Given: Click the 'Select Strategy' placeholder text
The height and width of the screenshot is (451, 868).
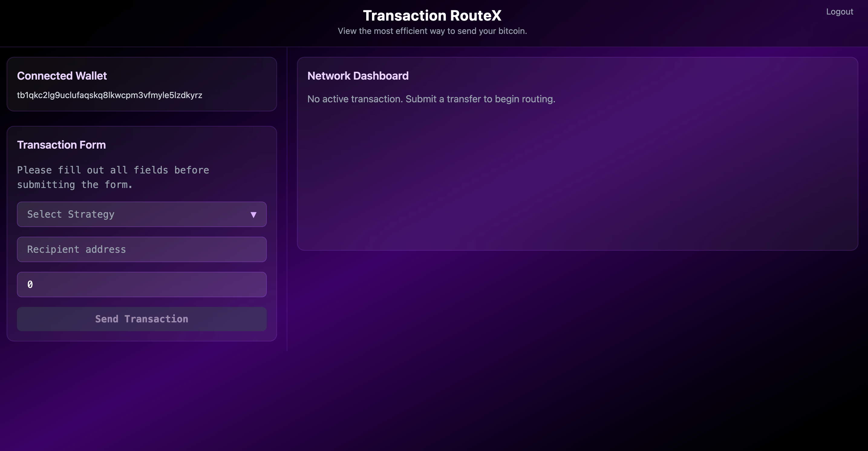Looking at the screenshot, I should [x=71, y=215].
